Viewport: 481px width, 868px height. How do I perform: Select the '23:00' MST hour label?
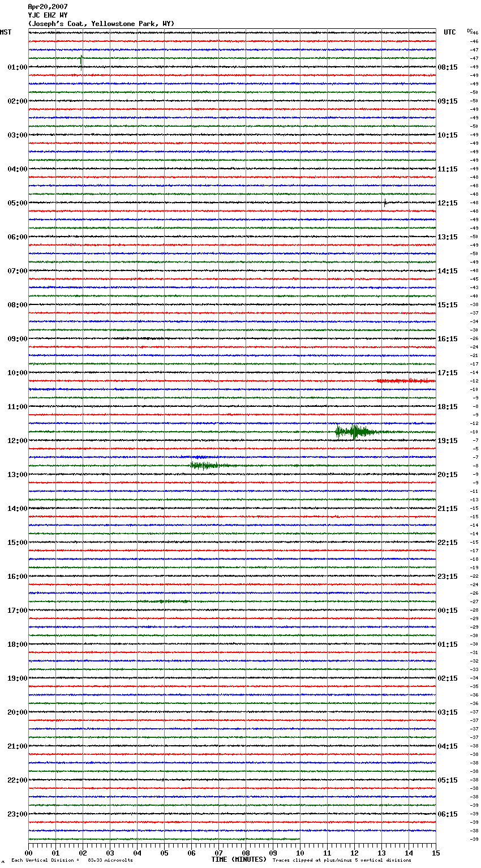click(18, 814)
